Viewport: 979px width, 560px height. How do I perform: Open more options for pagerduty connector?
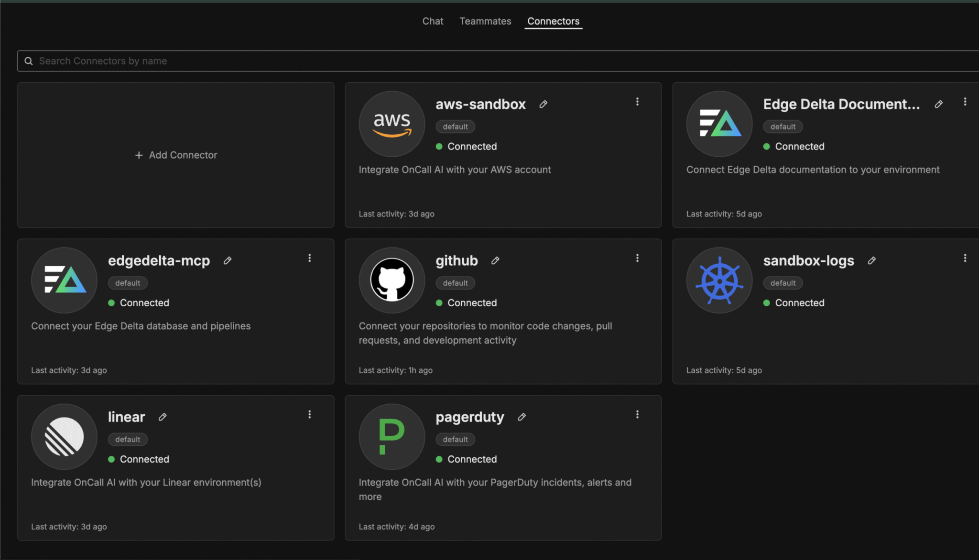[637, 414]
